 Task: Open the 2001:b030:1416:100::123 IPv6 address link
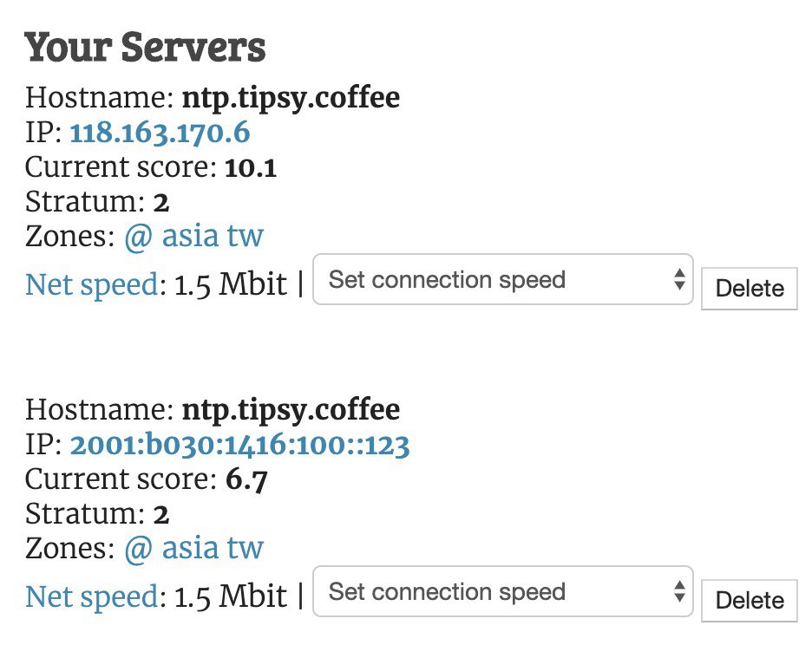239,445
